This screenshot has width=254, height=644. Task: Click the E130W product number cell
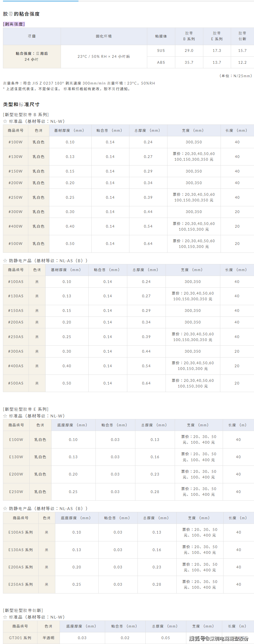[x=16, y=457]
